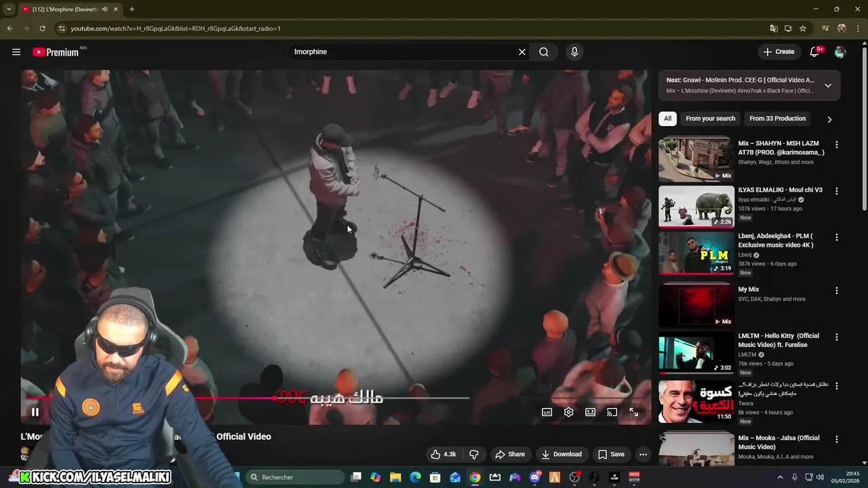Select From your search chip
The image size is (868, 488).
710,119
